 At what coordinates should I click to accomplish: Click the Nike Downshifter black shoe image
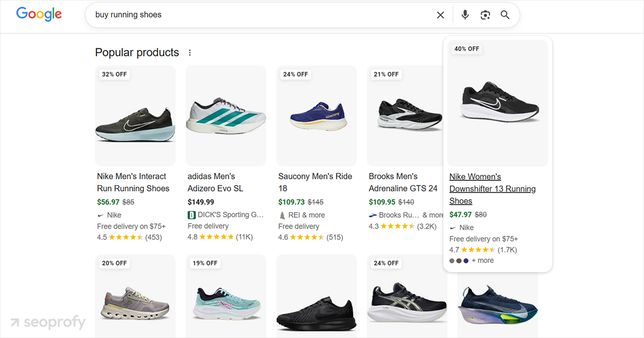pyautogui.click(x=497, y=102)
